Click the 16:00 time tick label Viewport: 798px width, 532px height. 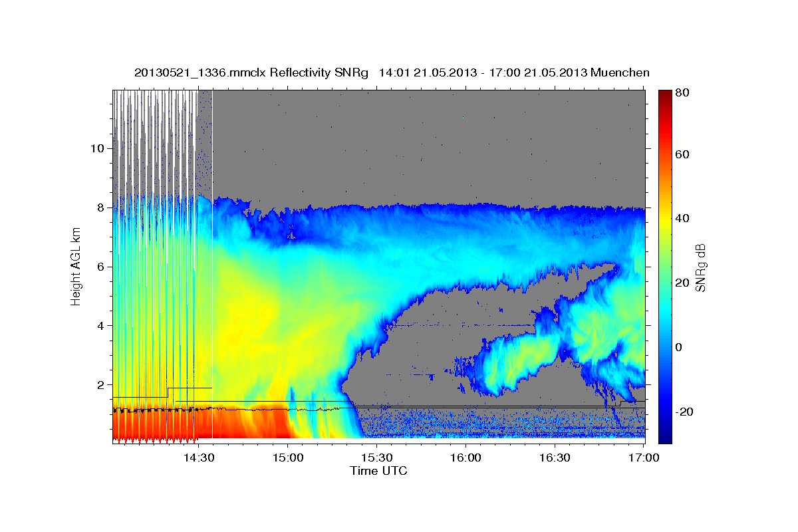point(465,458)
